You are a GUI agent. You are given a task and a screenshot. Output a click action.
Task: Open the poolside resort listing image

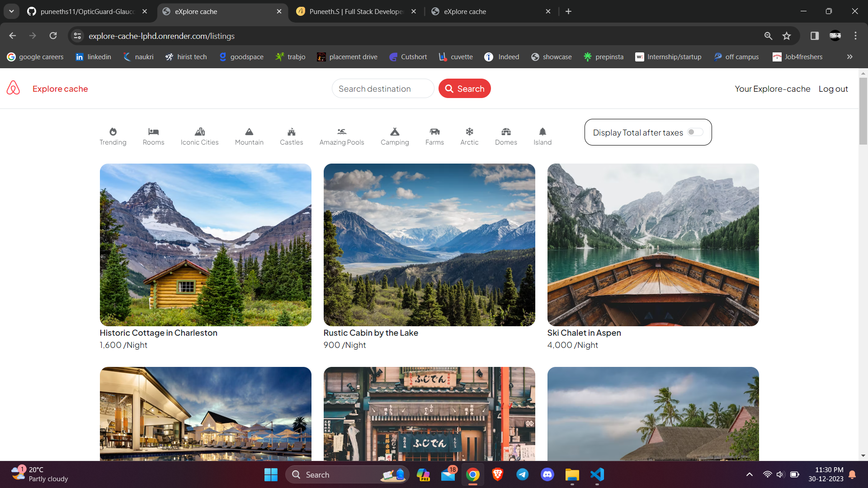pos(206,414)
